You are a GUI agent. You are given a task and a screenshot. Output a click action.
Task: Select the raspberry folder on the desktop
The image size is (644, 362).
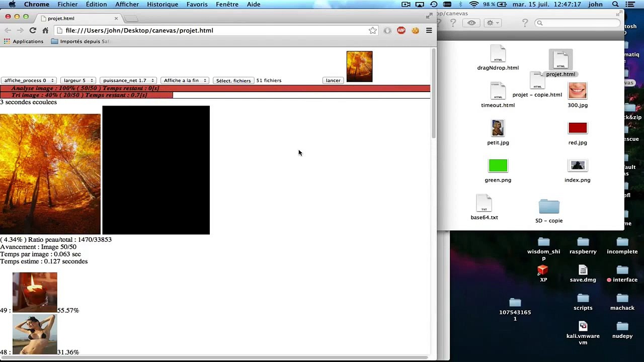pyautogui.click(x=583, y=246)
